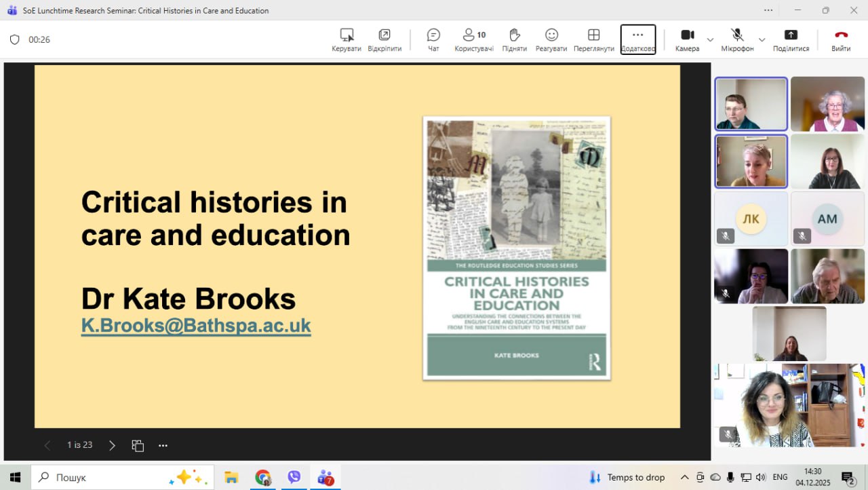
Task: Show the Користувачі participants list
Action: click(474, 39)
